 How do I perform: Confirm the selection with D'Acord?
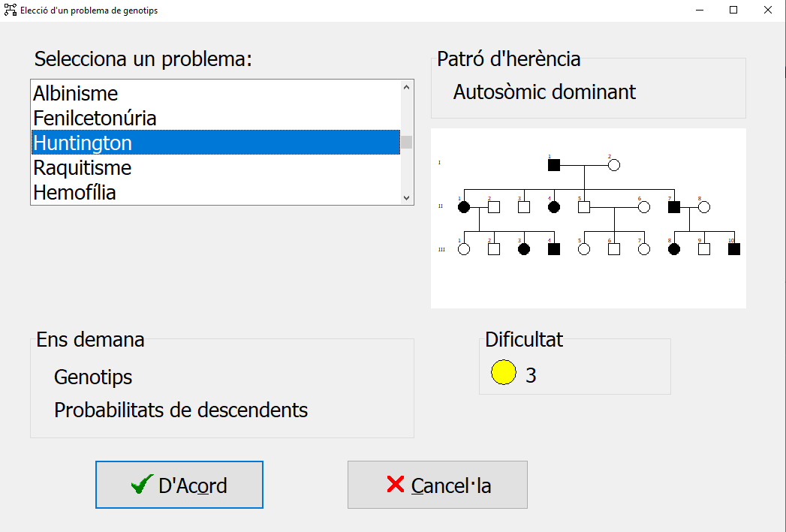[x=179, y=485]
